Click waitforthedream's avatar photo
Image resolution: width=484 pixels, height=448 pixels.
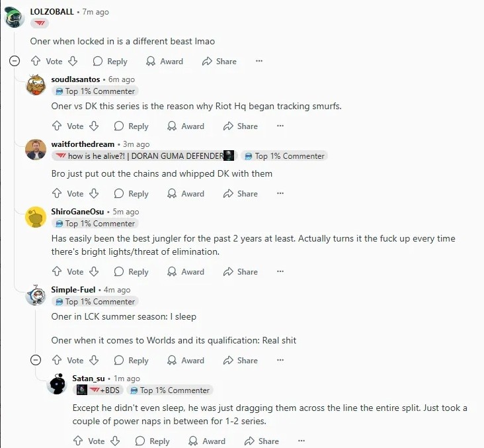coord(36,150)
